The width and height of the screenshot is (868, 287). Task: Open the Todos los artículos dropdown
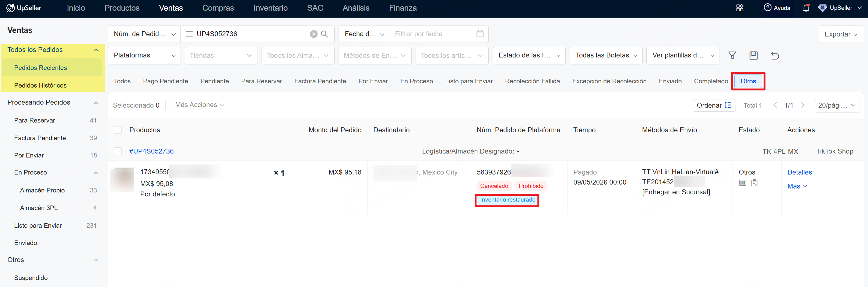(452, 56)
